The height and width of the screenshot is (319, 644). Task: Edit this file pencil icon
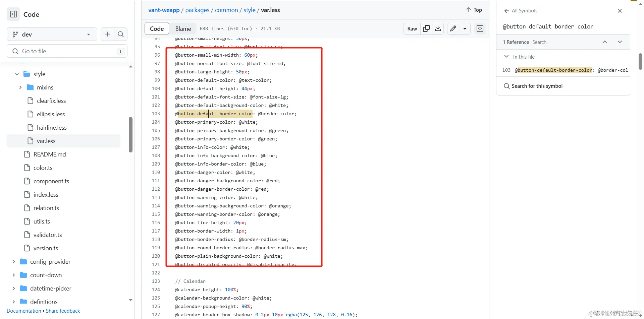point(453,29)
